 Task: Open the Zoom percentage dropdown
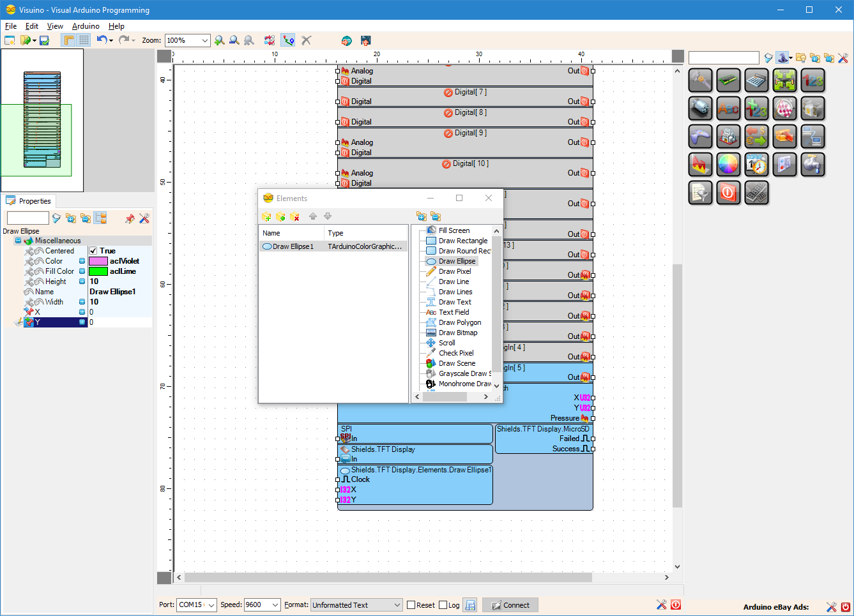click(x=205, y=40)
